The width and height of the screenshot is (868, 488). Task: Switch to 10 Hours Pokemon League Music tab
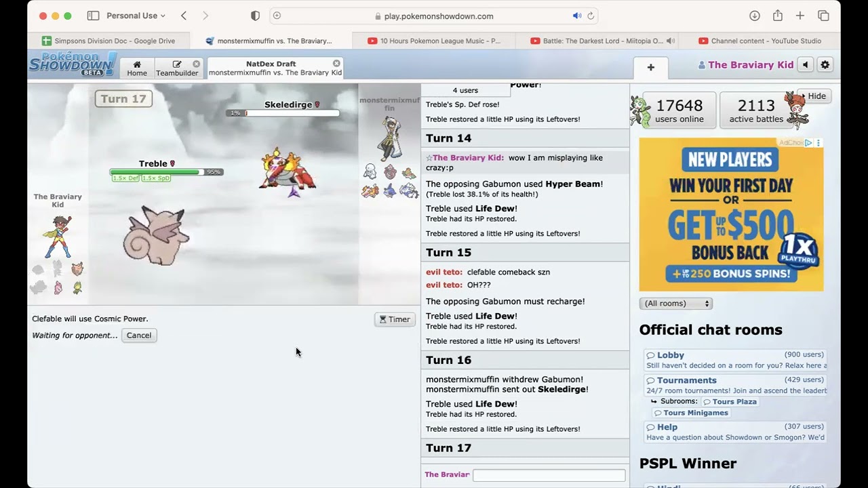434,41
